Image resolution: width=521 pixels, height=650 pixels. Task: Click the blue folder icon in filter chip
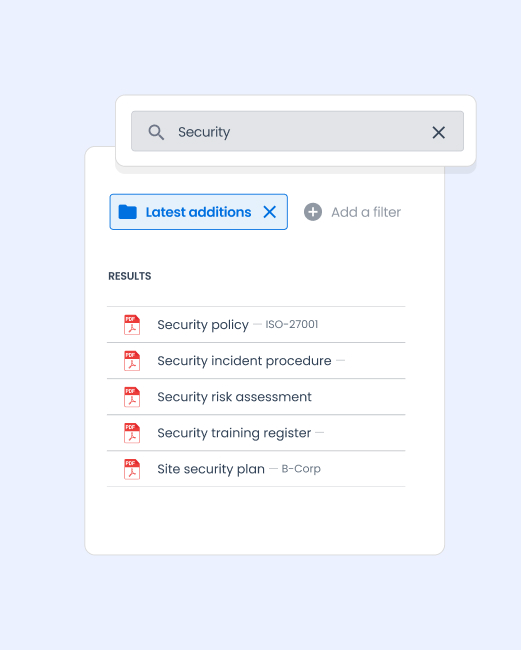point(128,212)
